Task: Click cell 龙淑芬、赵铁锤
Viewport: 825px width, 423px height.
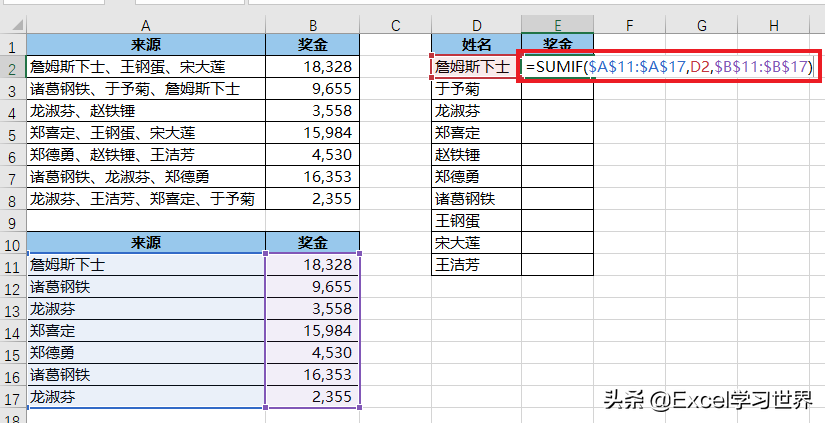Action: pyautogui.click(x=146, y=111)
